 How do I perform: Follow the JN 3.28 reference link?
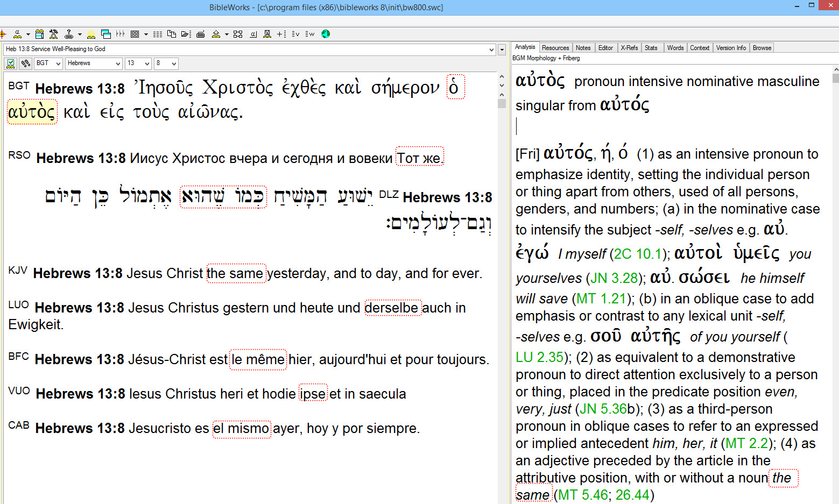click(614, 278)
